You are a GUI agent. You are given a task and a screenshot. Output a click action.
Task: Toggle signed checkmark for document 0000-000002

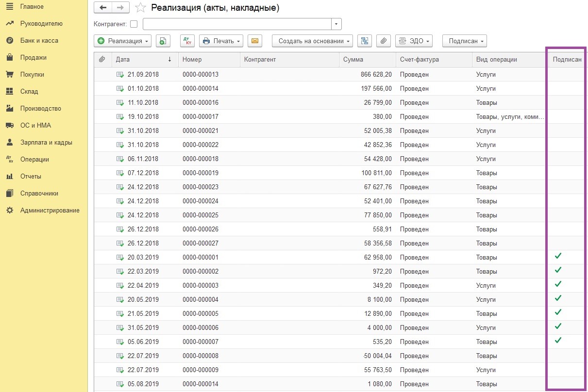pyautogui.click(x=558, y=270)
